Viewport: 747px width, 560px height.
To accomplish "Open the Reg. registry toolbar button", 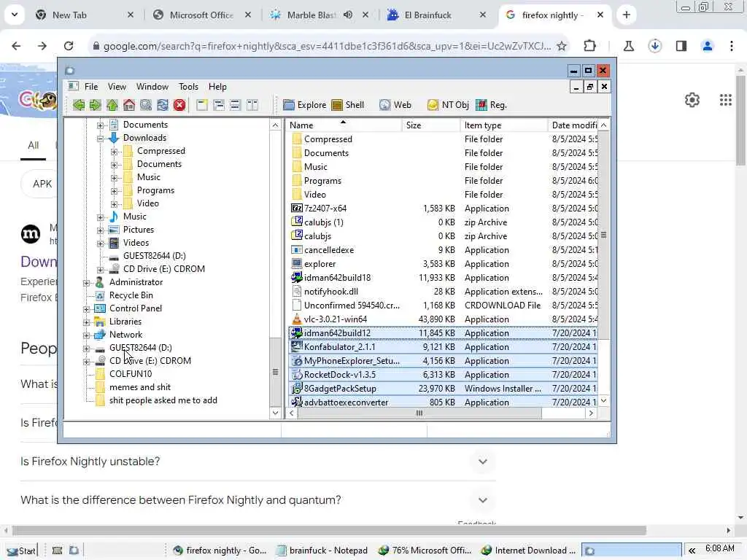I will point(491,105).
